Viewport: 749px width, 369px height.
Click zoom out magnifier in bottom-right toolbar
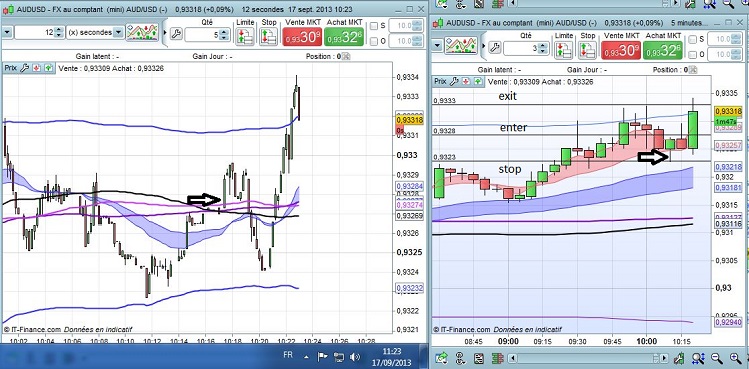tap(717, 358)
